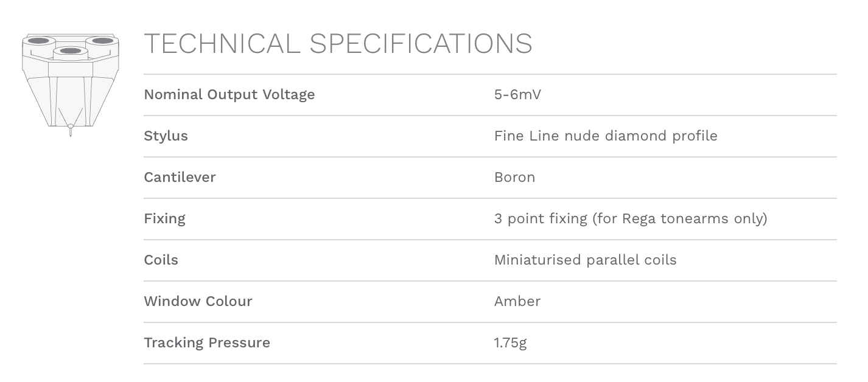This screenshot has height=382, width=868.
Task: Select the Cantilever row label
Action: [180, 177]
